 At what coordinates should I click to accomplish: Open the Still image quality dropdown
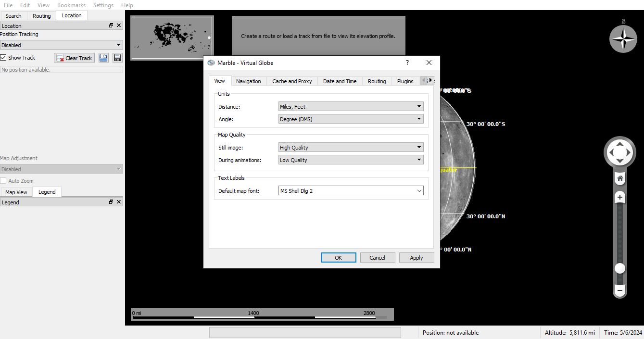(x=351, y=148)
